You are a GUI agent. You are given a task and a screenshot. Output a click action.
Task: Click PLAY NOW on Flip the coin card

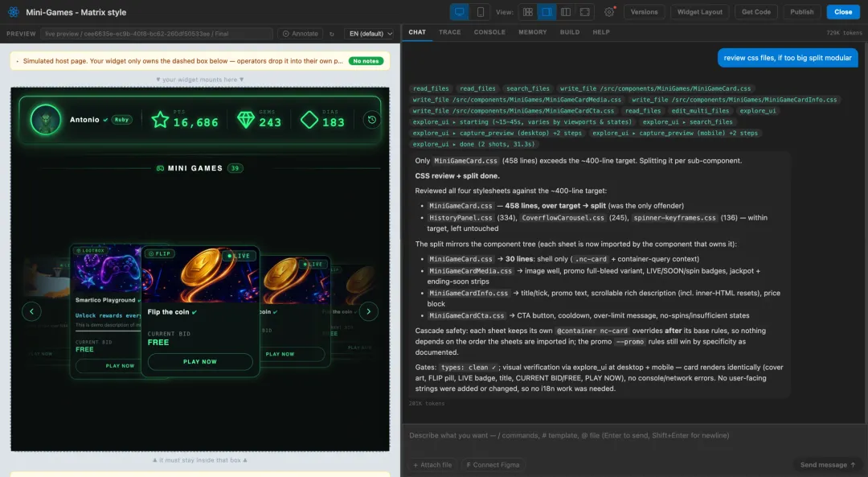pyautogui.click(x=200, y=362)
